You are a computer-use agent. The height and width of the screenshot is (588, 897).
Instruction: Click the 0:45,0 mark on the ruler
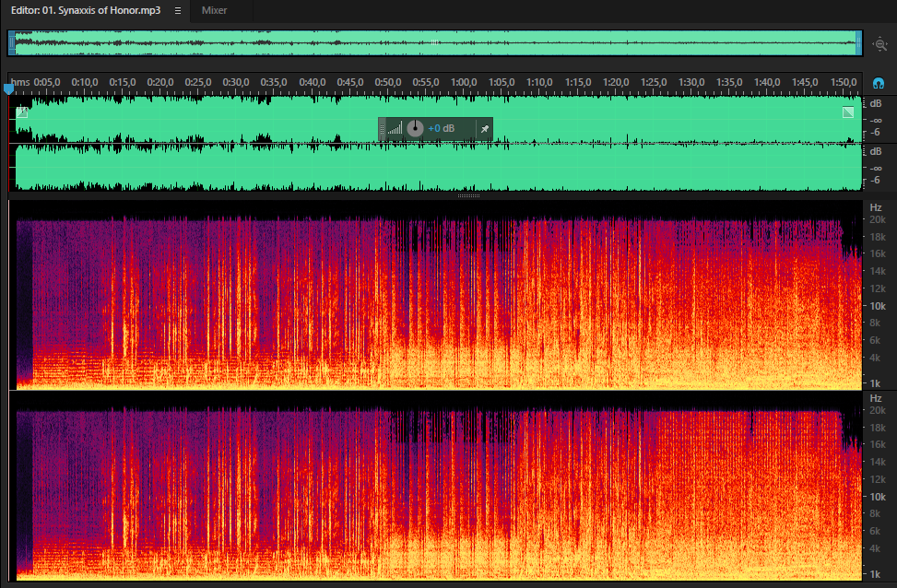350,82
